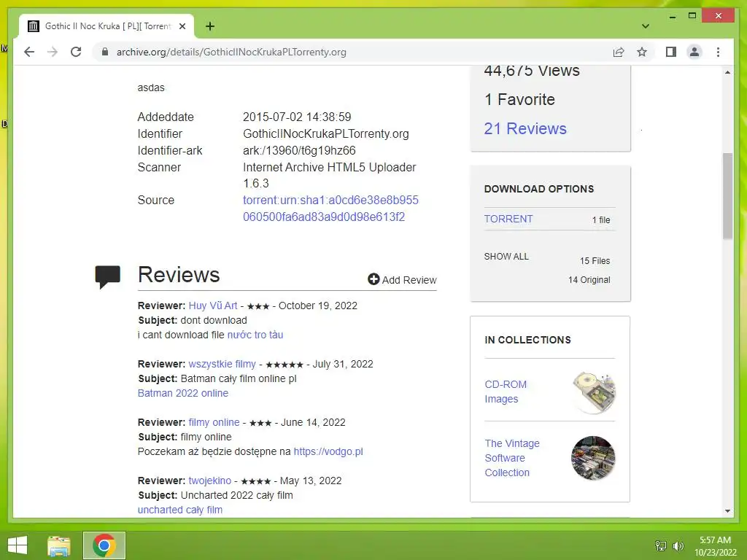Open The Vintage Software Collection link
The image size is (747, 560).
point(512,458)
